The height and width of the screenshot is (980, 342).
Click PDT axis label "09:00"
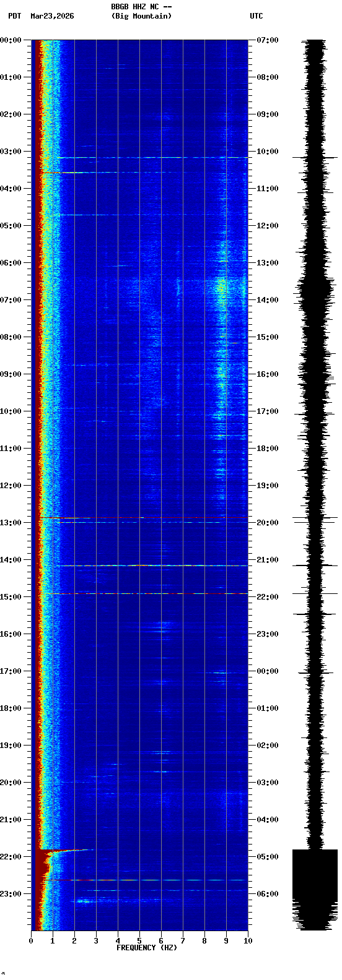[x=11, y=374]
